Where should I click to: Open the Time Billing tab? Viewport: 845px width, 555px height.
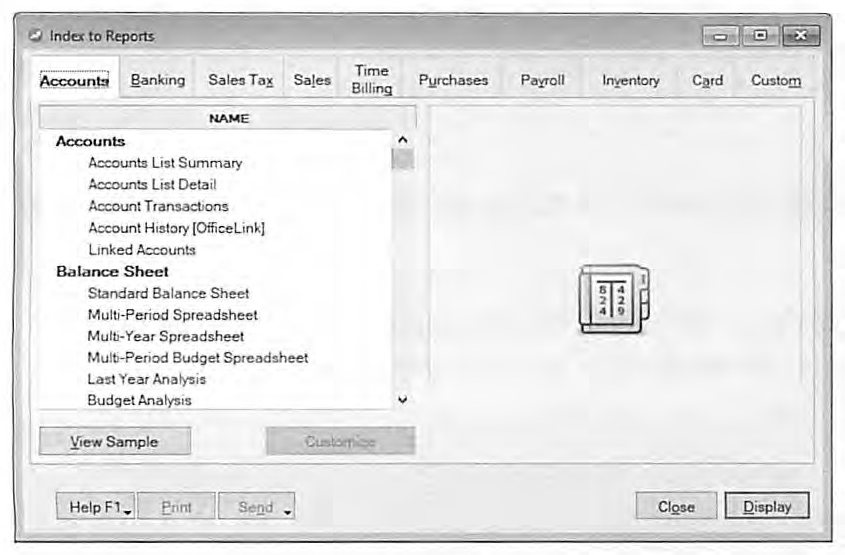click(x=372, y=79)
